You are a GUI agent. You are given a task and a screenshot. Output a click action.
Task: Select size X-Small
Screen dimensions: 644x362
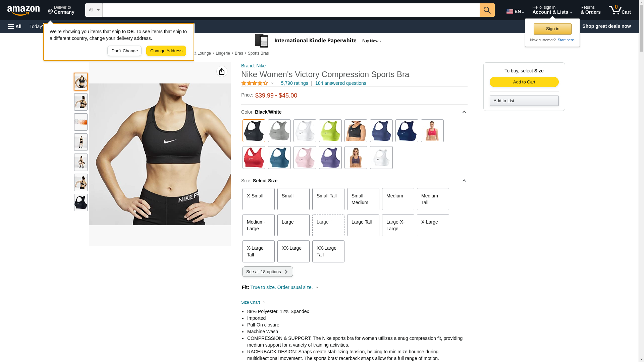(x=258, y=199)
